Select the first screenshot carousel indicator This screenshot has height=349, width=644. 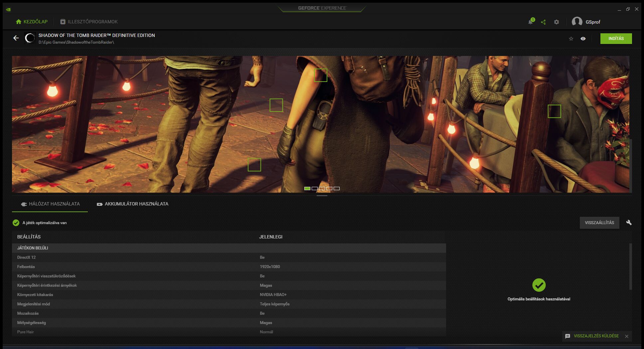coord(307,188)
